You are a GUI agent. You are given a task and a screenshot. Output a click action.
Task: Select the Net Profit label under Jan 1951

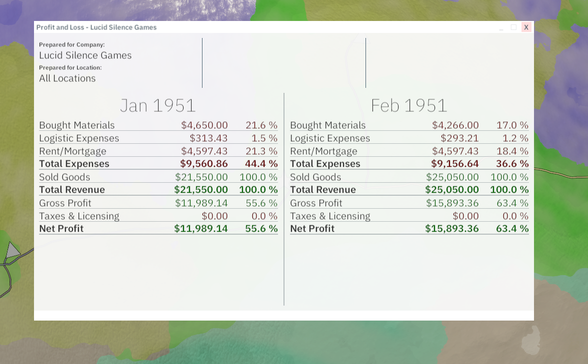(x=61, y=229)
